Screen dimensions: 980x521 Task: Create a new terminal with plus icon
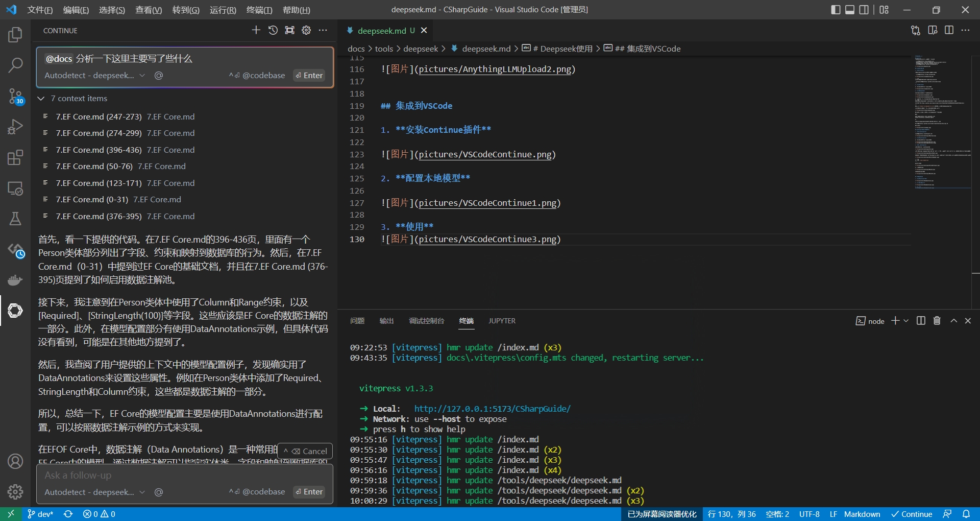click(x=895, y=321)
